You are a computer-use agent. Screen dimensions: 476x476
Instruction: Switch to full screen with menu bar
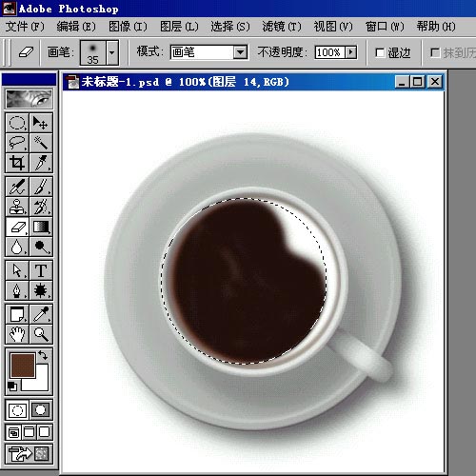point(29,432)
